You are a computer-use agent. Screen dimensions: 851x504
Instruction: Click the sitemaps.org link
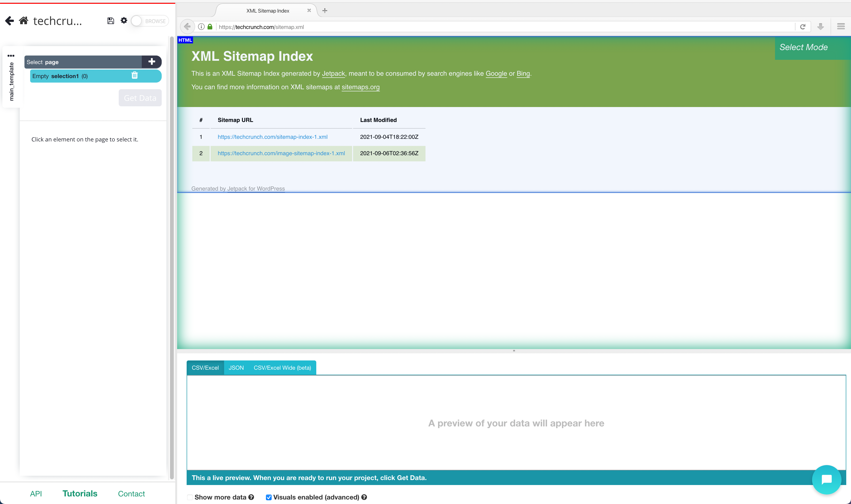[360, 87]
